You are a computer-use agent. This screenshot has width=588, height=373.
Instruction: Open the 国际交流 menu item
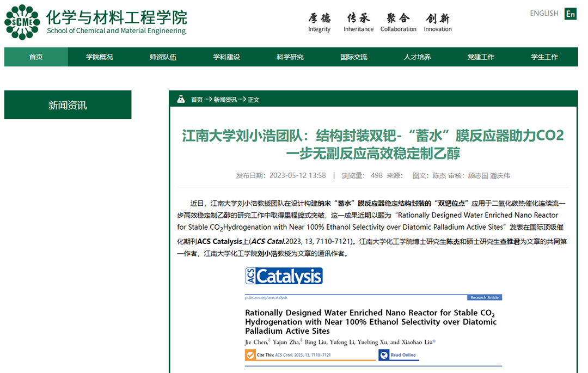coord(354,57)
